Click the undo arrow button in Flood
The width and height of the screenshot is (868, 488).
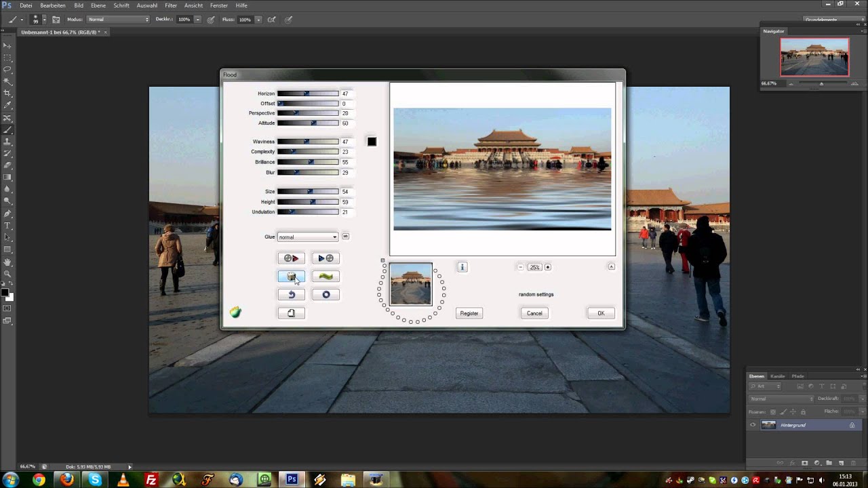click(291, 295)
